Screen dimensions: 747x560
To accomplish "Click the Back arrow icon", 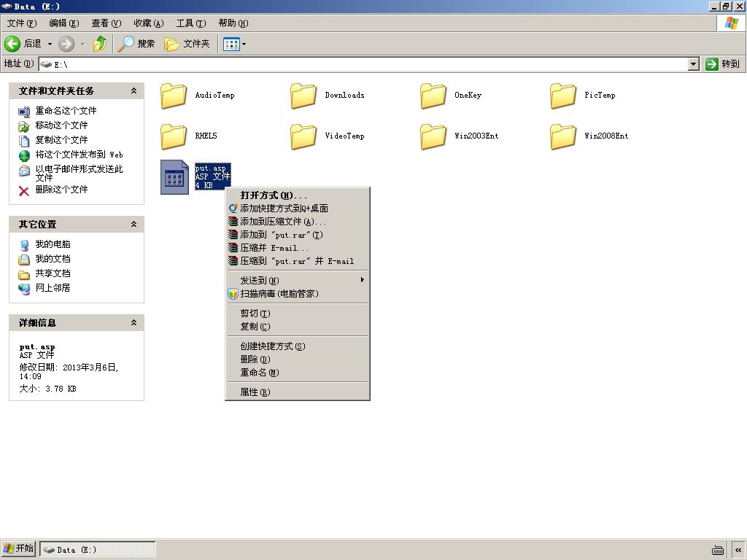I will 12,44.
